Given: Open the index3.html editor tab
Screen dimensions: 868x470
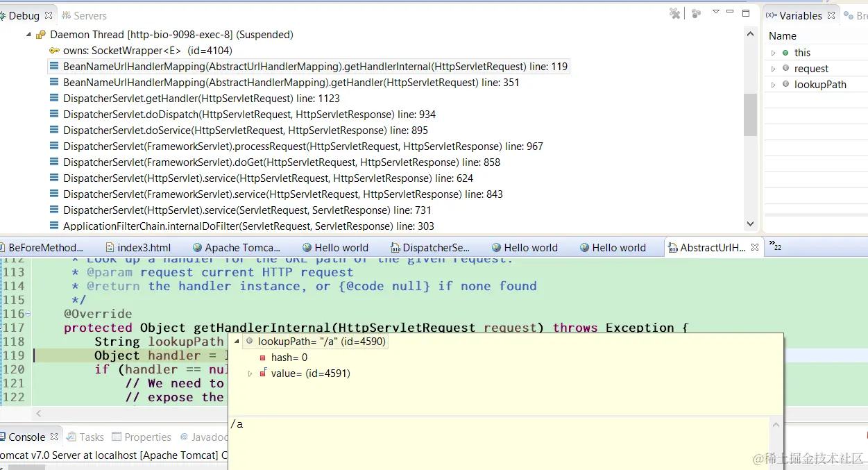Looking at the screenshot, I should click(138, 248).
